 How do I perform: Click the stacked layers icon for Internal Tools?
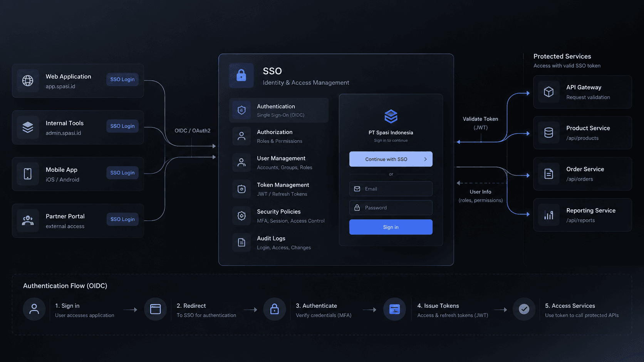click(28, 127)
